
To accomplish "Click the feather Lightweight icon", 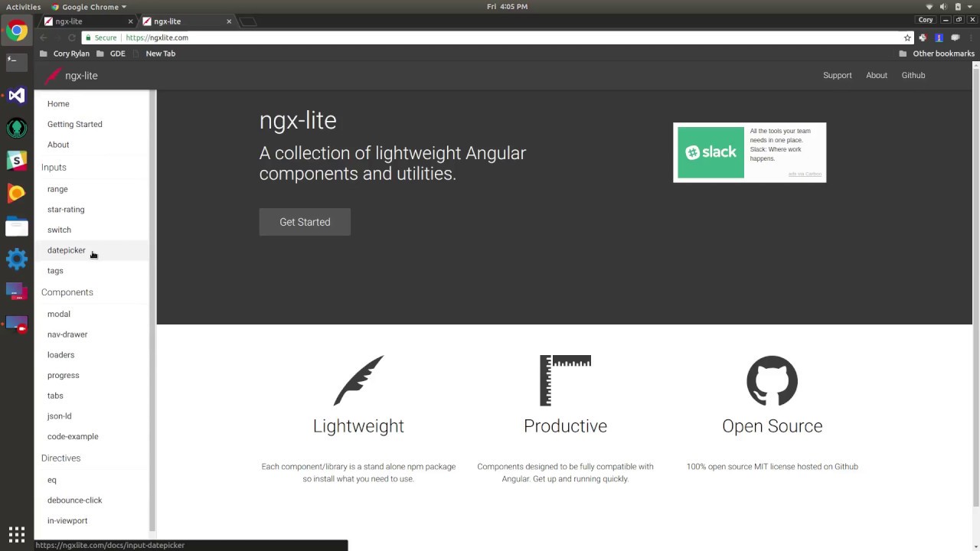I will coord(358,380).
